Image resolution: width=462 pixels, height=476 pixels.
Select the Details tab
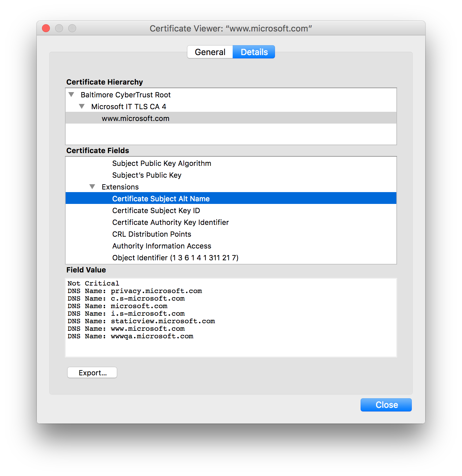pyautogui.click(x=254, y=52)
